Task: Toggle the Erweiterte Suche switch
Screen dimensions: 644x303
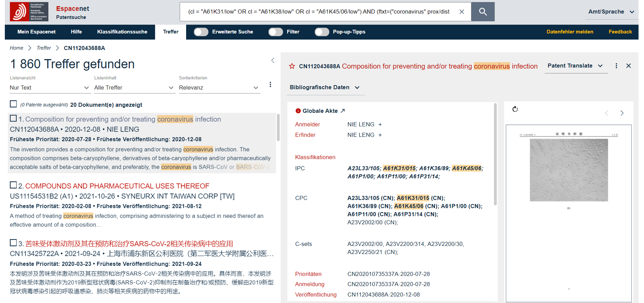Action: [x=201, y=32]
